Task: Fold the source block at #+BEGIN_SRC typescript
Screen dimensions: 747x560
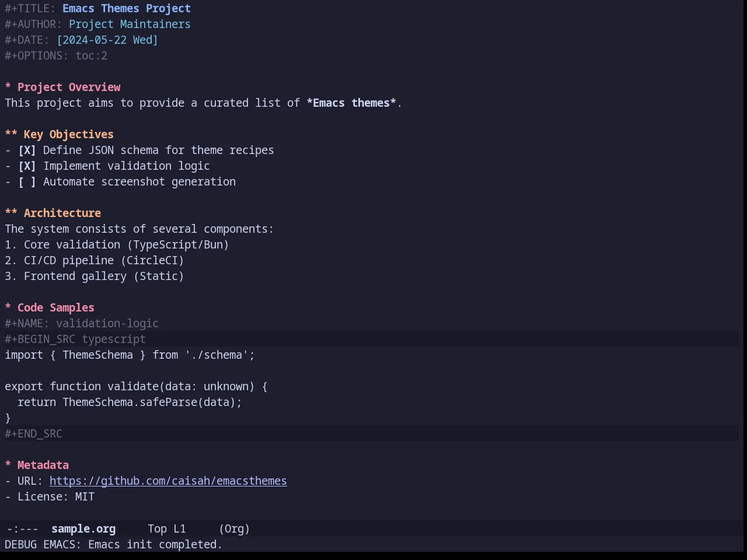Action: click(75, 339)
